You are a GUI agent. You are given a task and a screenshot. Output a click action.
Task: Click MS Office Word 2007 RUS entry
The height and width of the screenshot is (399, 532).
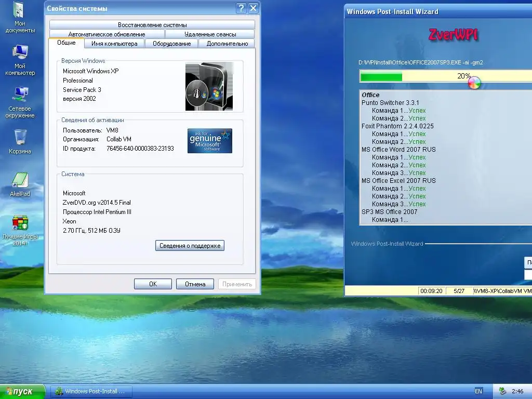398,149
